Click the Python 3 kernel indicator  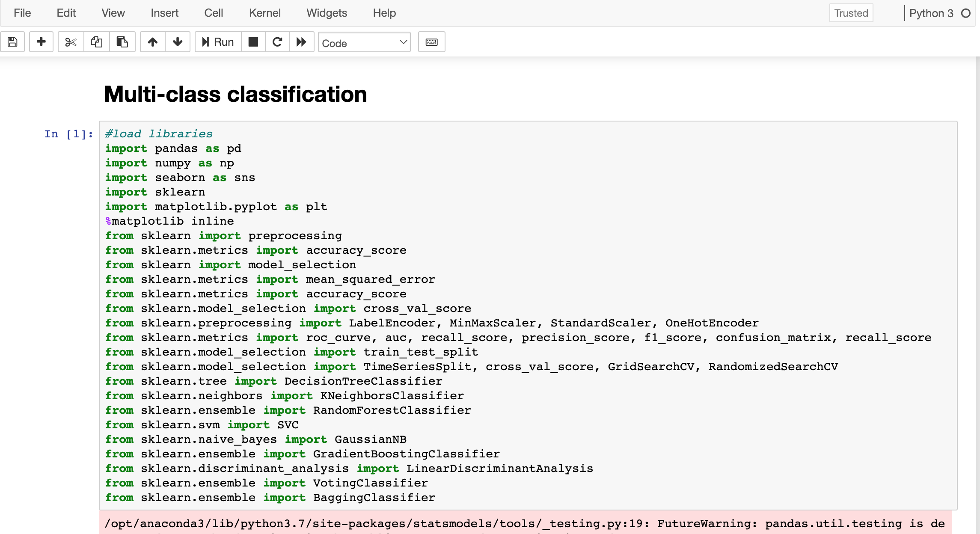tap(931, 13)
